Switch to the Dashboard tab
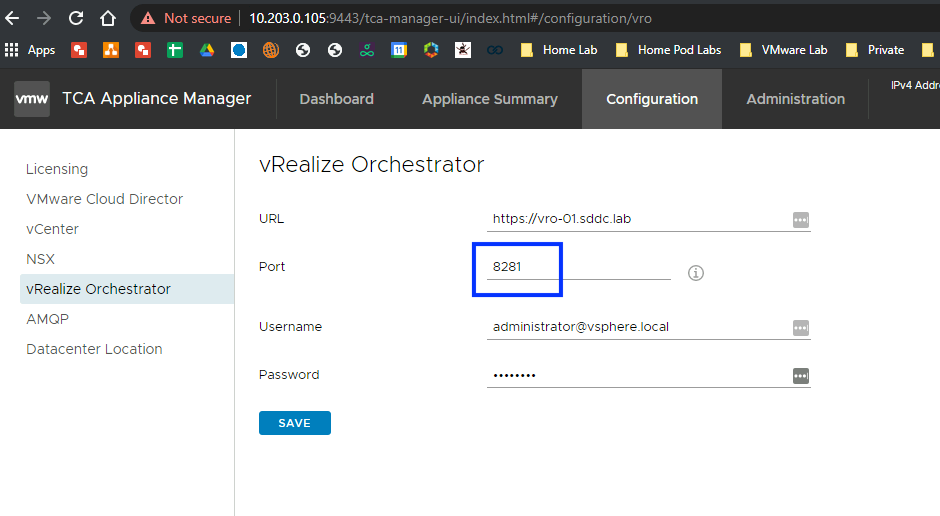Image resolution: width=940 pixels, height=516 pixels. point(336,99)
